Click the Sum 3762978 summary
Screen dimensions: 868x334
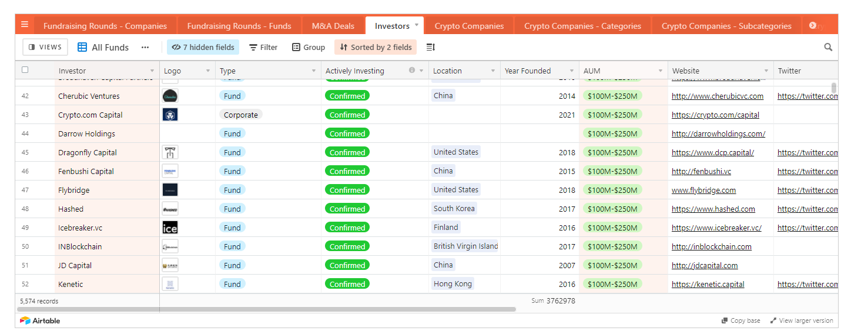(x=553, y=301)
